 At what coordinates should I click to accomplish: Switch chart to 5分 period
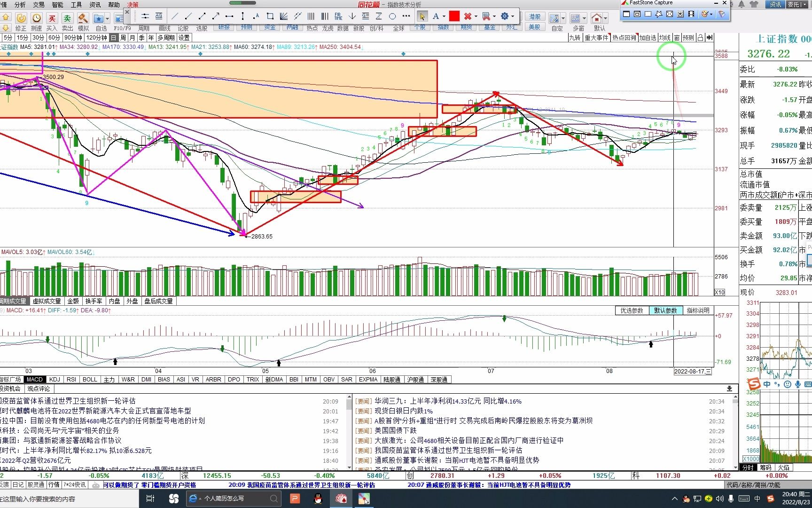[8, 38]
